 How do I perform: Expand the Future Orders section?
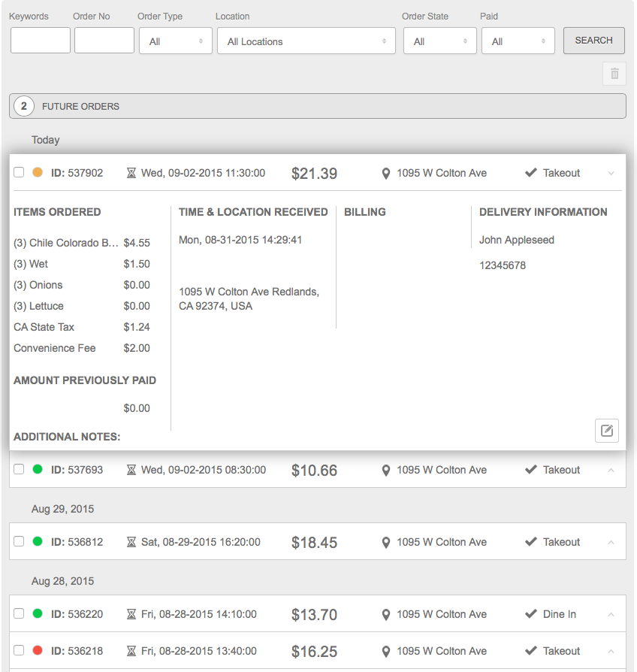point(317,106)
